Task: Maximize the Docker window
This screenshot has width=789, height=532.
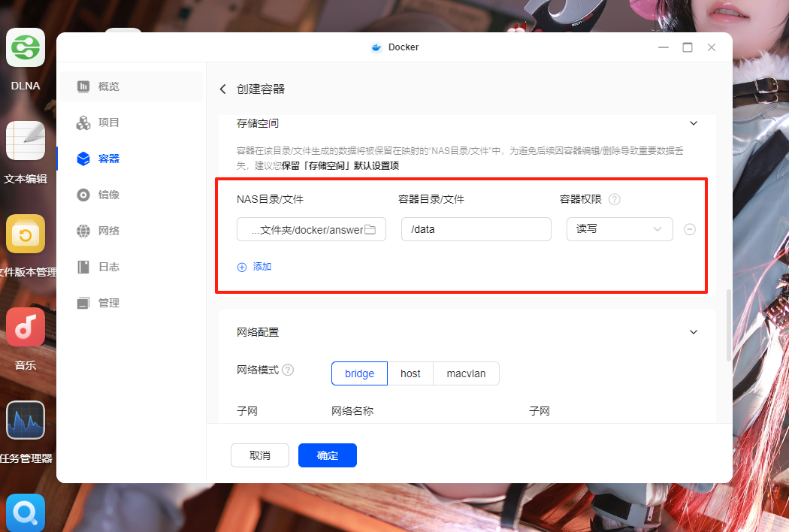Action: point(688,47)
